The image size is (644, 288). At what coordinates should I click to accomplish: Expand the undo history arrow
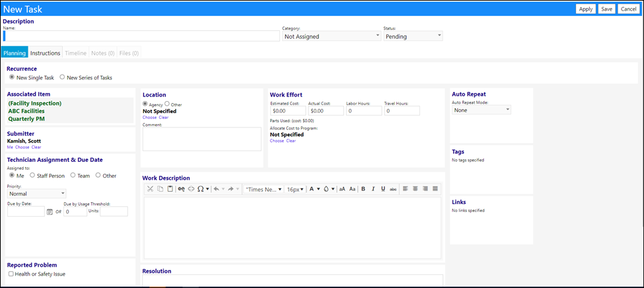223,190
